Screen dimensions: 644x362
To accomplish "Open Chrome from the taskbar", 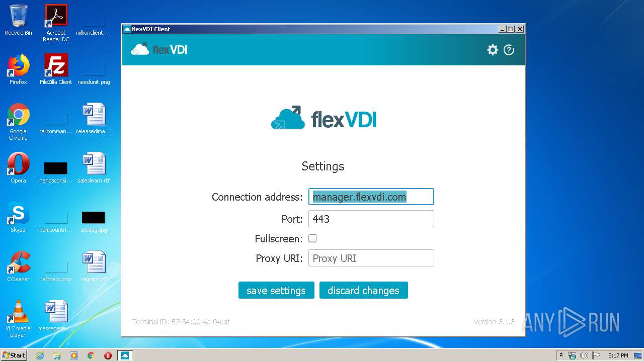I will tap(91, 355).
